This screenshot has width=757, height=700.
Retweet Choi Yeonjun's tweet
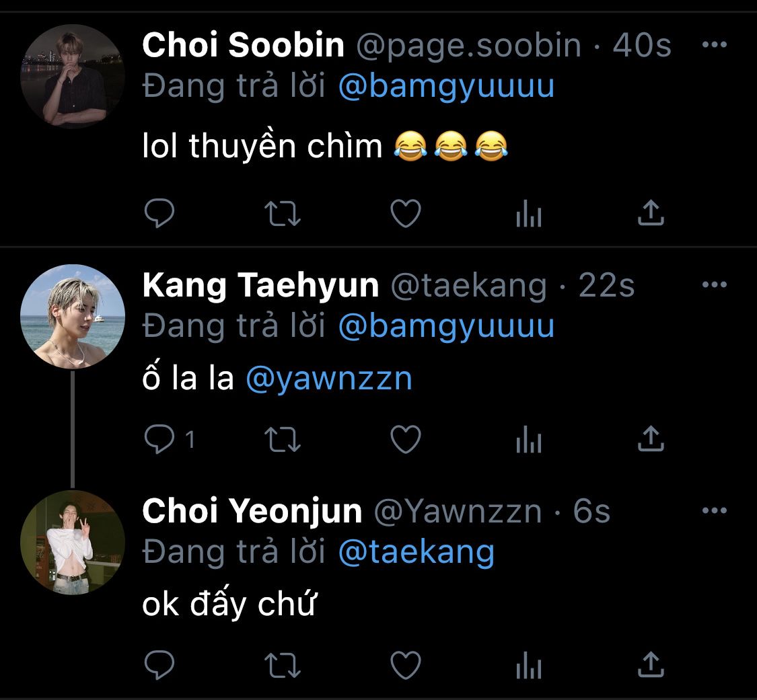coord(283,666)
